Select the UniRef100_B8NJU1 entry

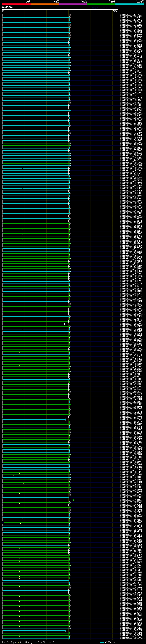(x=131, y=344)
